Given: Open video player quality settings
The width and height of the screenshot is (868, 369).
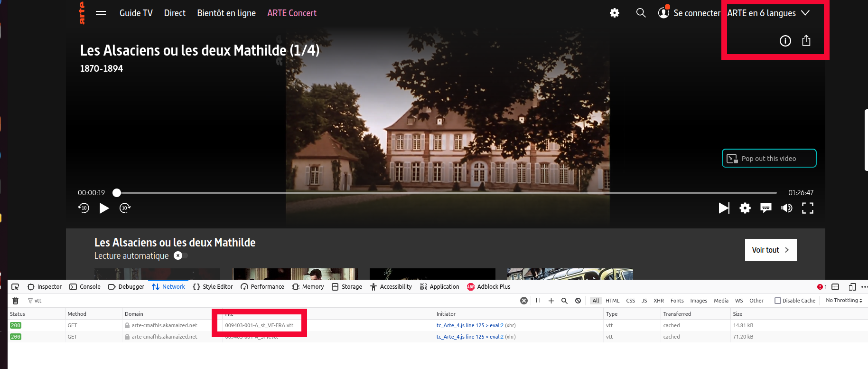Looking at the screenshot, I should click(745, 208).
